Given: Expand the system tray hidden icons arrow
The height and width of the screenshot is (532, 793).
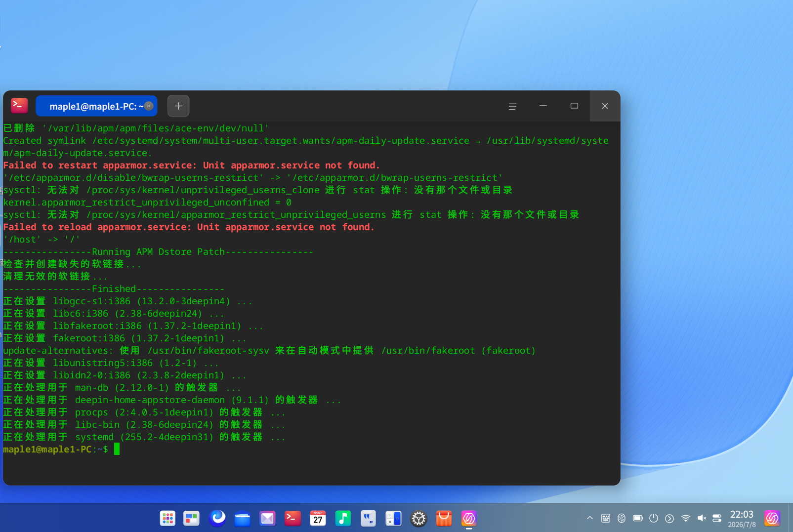Looking at the screenshot, I should [x=589, y=518].
